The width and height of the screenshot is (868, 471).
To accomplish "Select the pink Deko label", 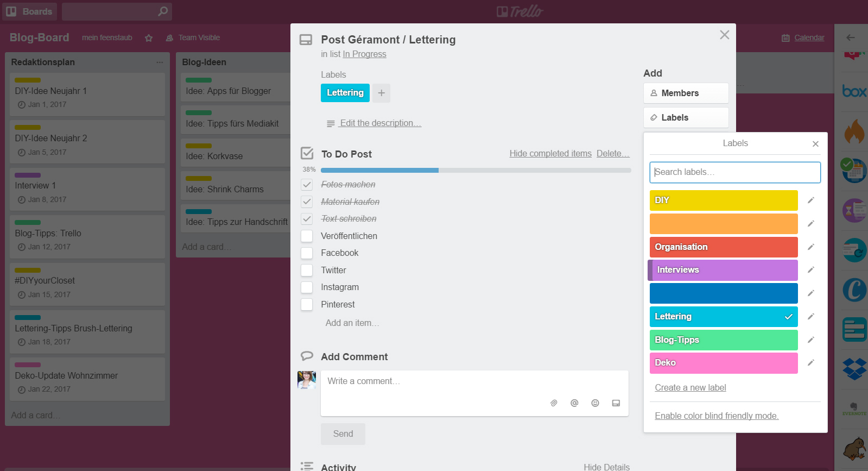I will click(x=723, y=363).
